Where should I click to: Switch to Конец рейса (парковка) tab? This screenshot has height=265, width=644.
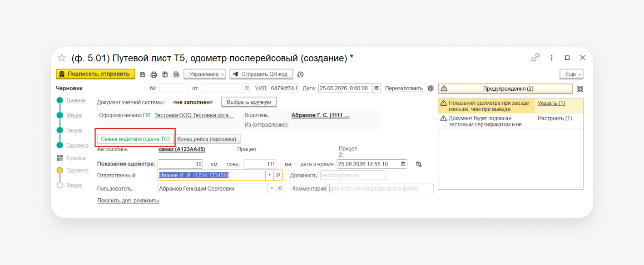[207, 139]
